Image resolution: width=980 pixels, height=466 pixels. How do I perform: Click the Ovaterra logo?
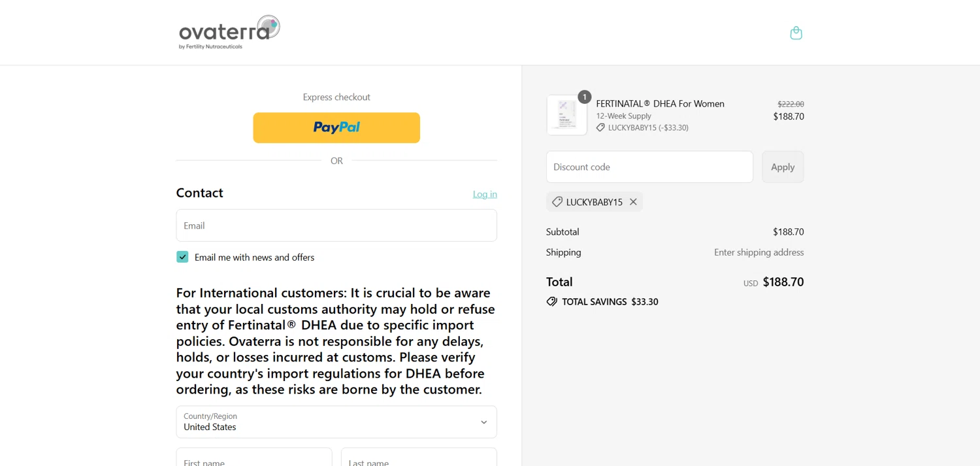(x=229, y=32)
